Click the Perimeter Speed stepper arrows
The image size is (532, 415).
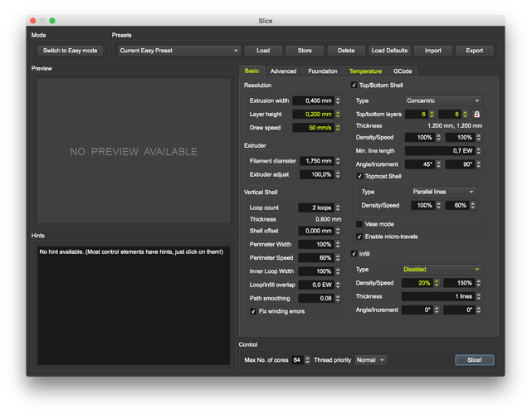[x=338, y=258]
